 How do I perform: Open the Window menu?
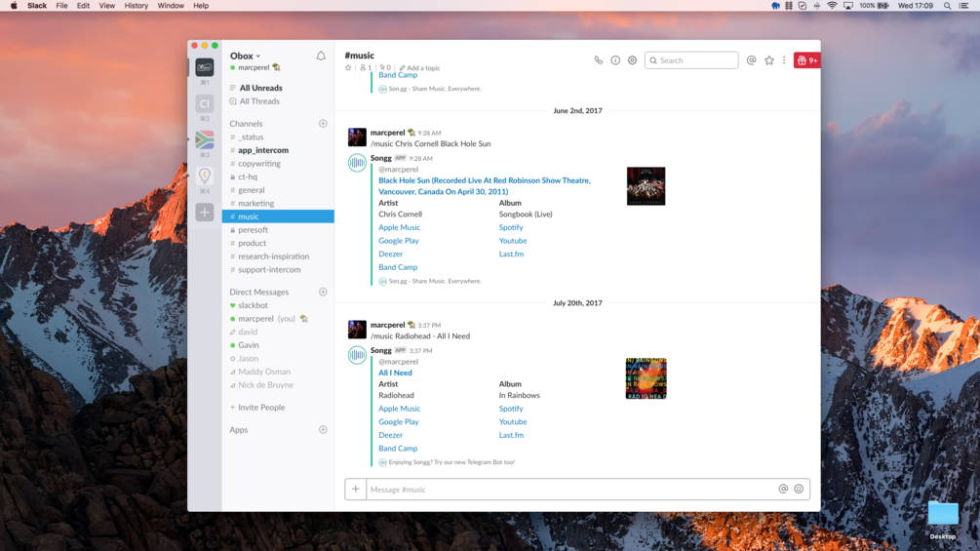click(x=171, y=6)
